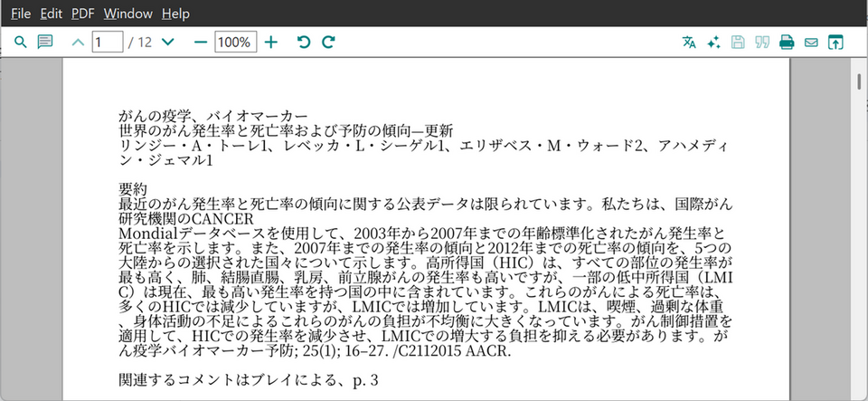The image size is (868, 401).
Task: Click the search magnifier icon
Action: coord(20,43)
